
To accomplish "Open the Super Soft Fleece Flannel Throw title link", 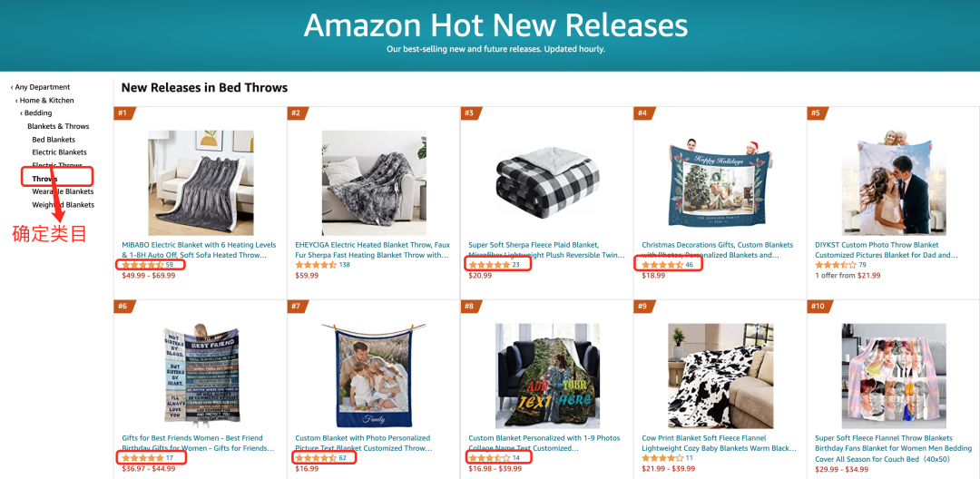I will click(x=884, y=443).
